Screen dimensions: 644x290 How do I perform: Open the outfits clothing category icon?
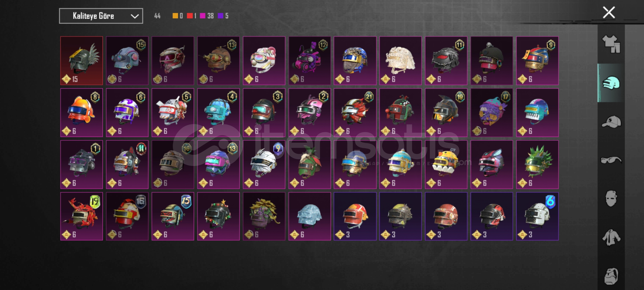coord(611,44)
